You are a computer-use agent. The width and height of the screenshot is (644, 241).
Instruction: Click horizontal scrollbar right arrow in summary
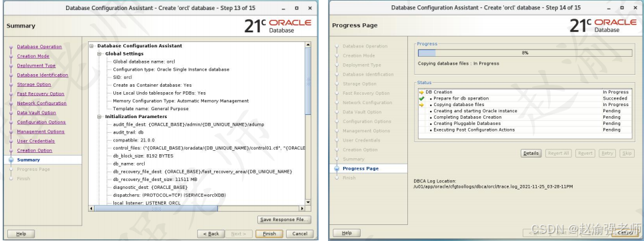pos(302,209)
